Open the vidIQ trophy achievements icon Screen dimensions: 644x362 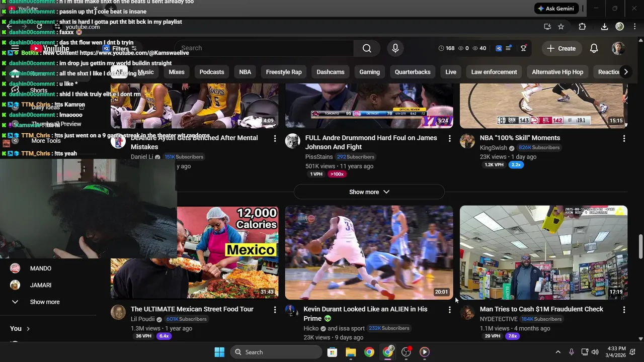click(524, 48)
